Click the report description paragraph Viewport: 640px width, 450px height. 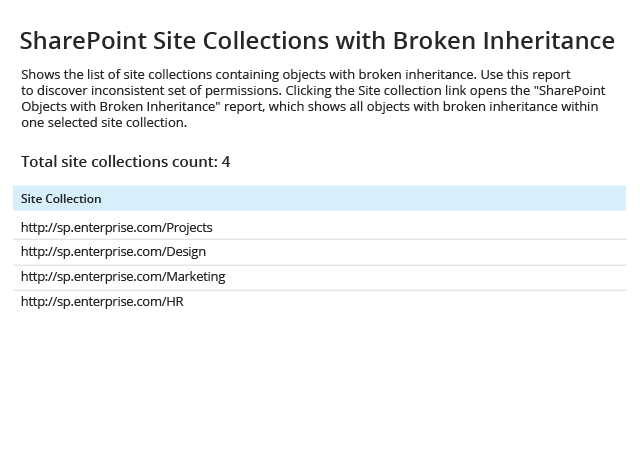pyautogui.click(x=313, y=98)
